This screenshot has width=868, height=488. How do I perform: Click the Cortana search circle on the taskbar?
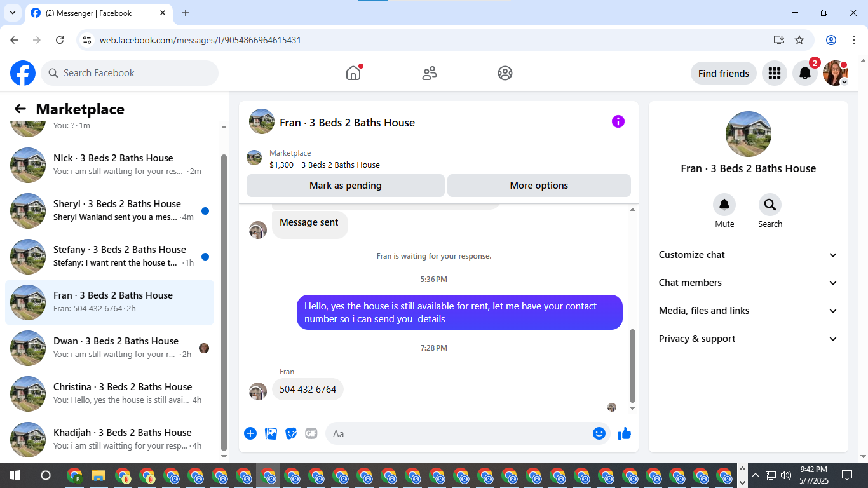[x=46, y=475]
